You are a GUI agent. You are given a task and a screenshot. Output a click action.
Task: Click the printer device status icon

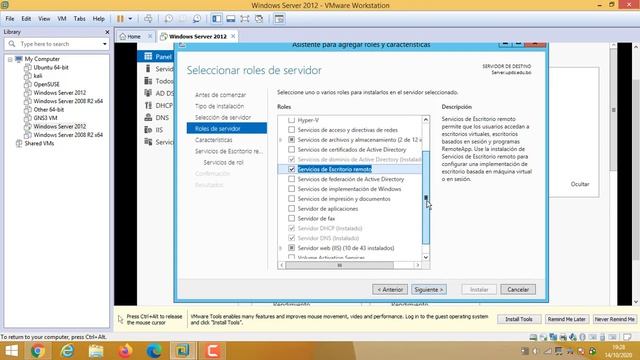pyautogui.click(x=563, y=337)
